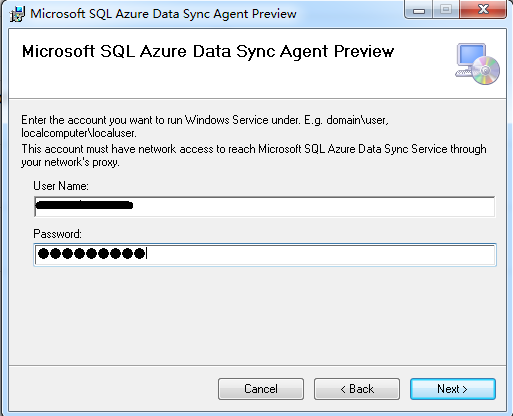Click the Next button
The width and height of the screenshot is (513, 416).
click(x=453, y=389)
